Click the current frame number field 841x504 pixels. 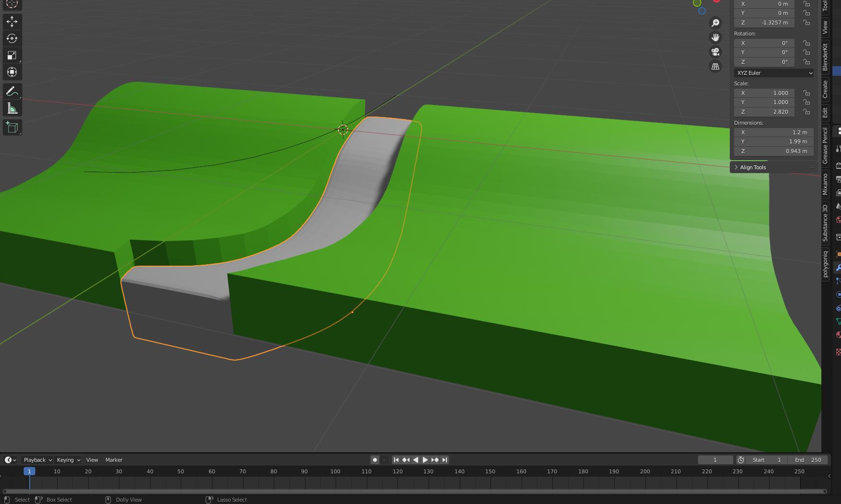pos(715,460)
